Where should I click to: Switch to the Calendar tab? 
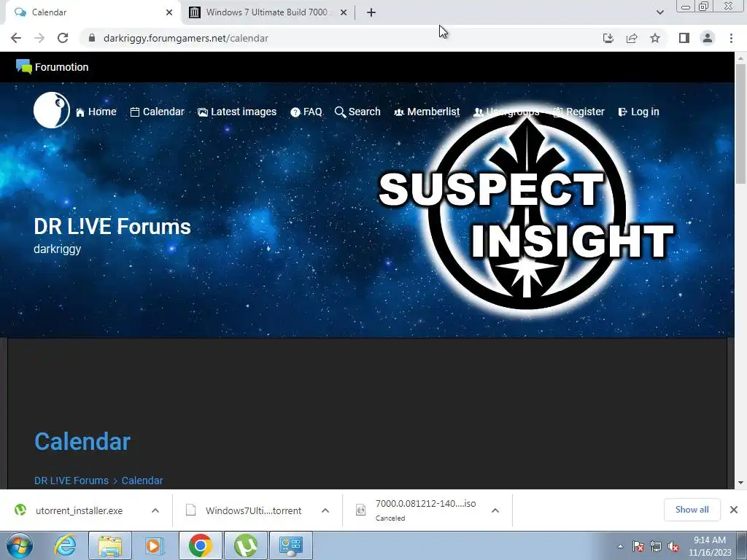(90, 12)
